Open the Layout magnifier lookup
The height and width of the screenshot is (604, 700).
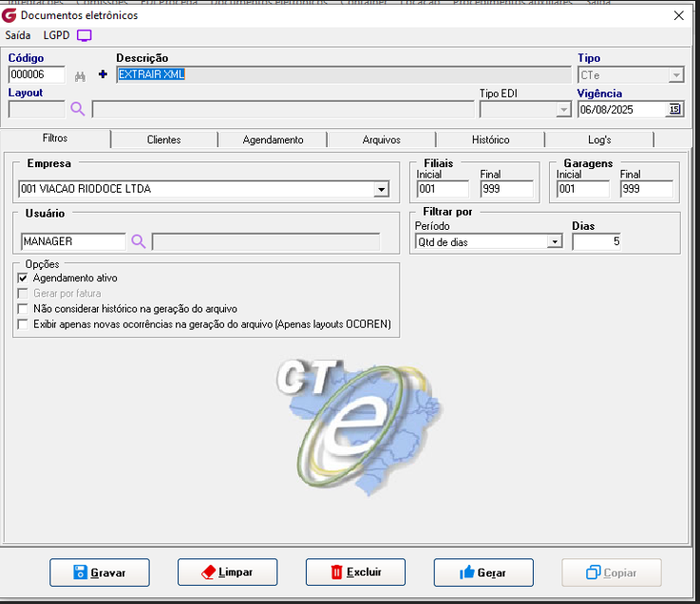[x=77, y=108]
